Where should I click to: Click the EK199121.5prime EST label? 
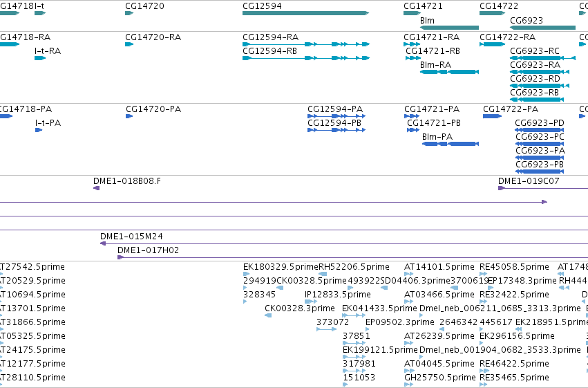click(380, 350)
